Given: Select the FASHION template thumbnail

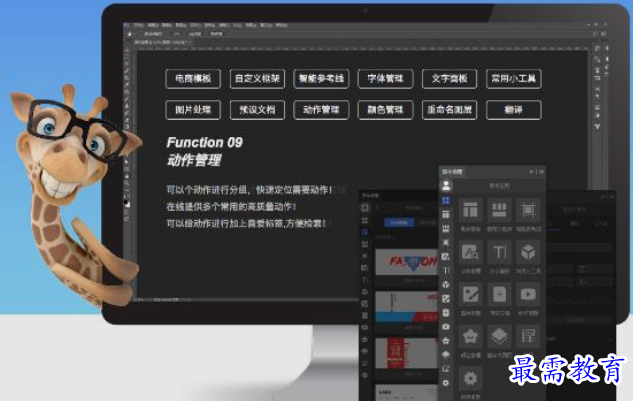Looking at the screenshot, I should point(407,263).
